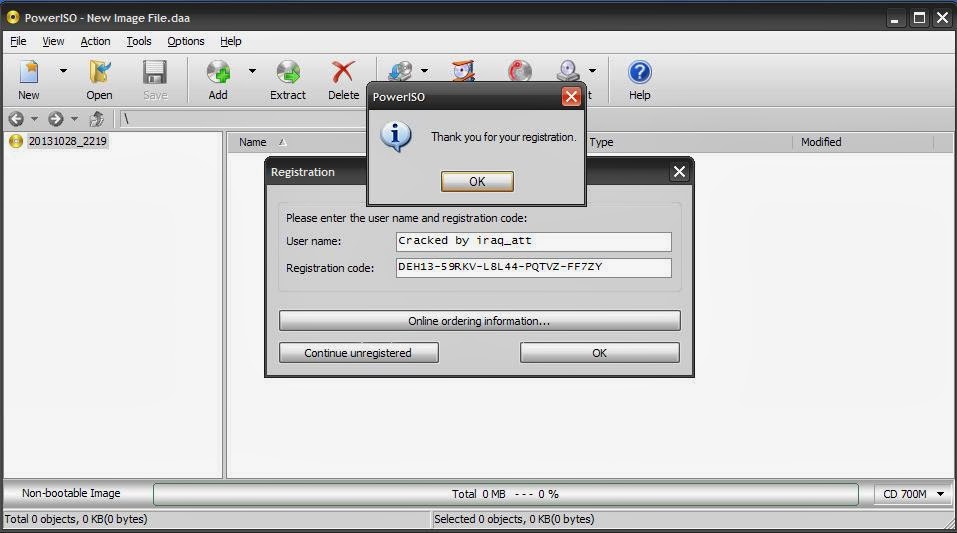Screen dimensions: 957x533
Task: Click the PowerISO title bar app icon
Action: point(13,17)
